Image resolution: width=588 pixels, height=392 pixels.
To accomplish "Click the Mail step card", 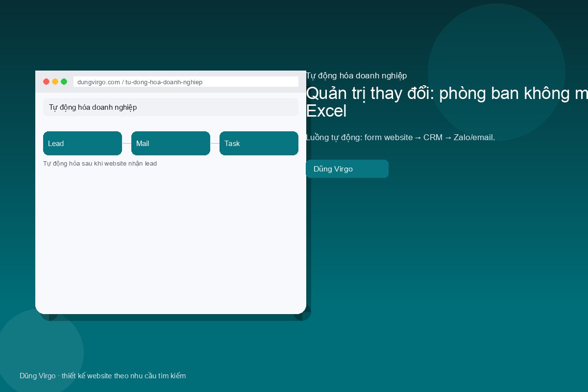I will (x=171, y=143).
